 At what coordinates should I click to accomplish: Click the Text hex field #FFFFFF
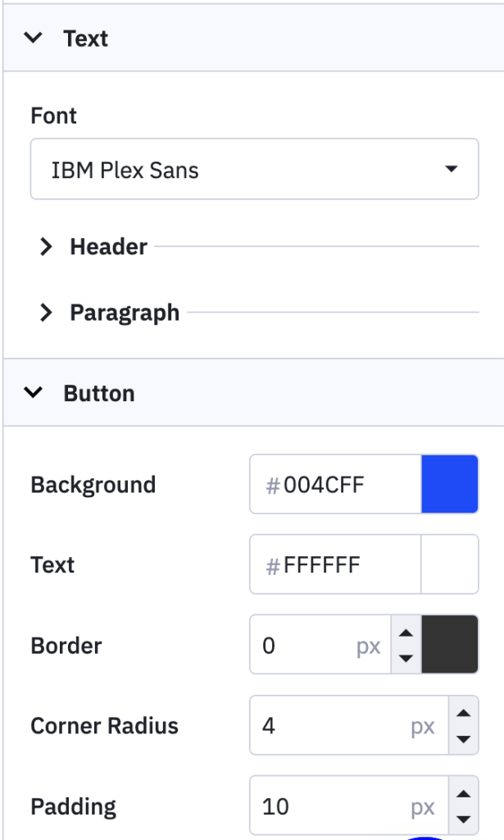tap(336, 564)
